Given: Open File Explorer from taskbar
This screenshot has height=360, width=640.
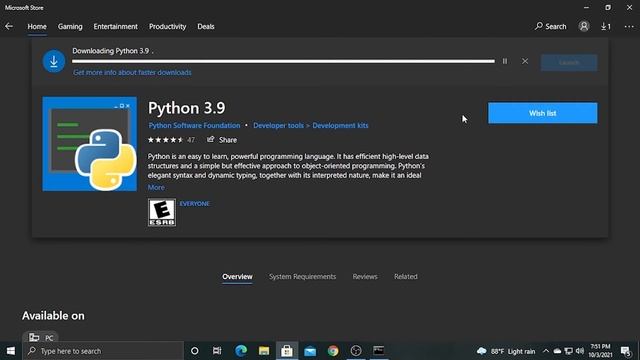Looking at the screenshot, I should 264,351.
